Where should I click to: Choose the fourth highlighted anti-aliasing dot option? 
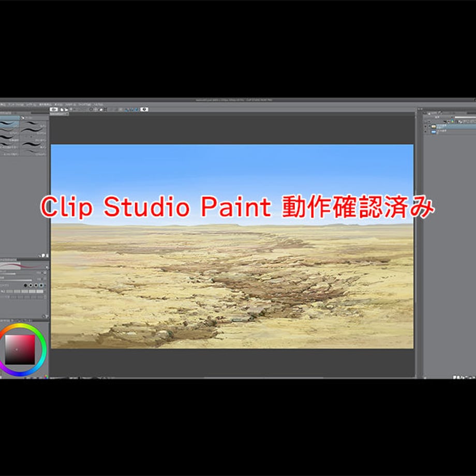click(x=41, y=286)
